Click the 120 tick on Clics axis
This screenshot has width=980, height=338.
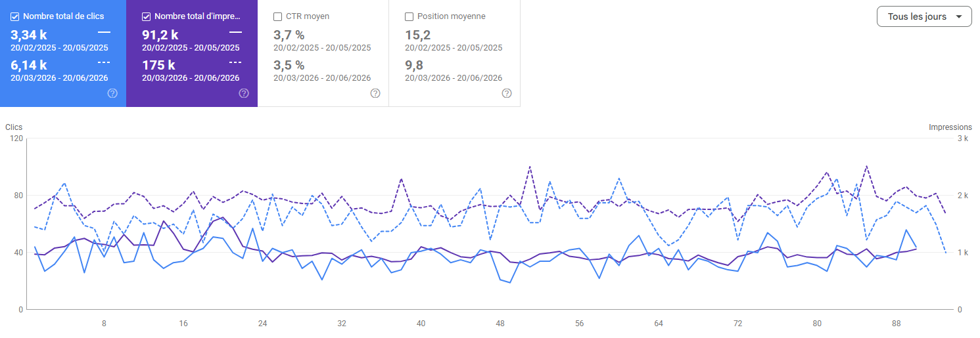pos(16,138)
